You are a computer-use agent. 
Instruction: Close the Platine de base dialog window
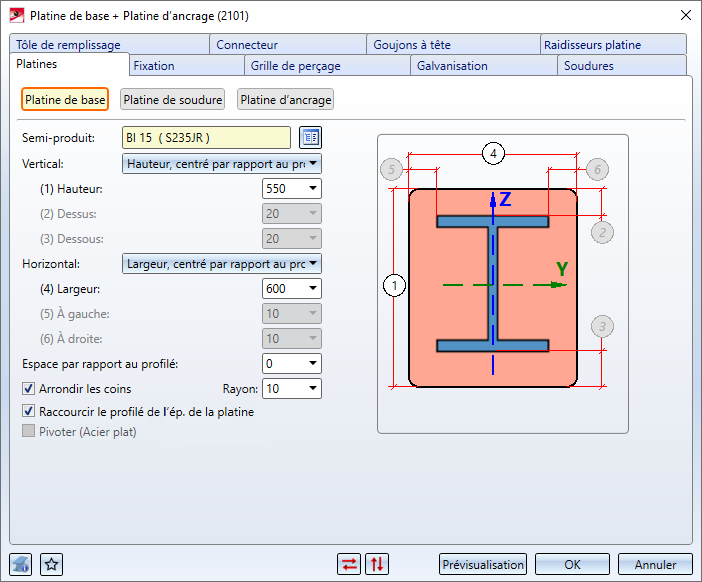[x=685, y=15]
